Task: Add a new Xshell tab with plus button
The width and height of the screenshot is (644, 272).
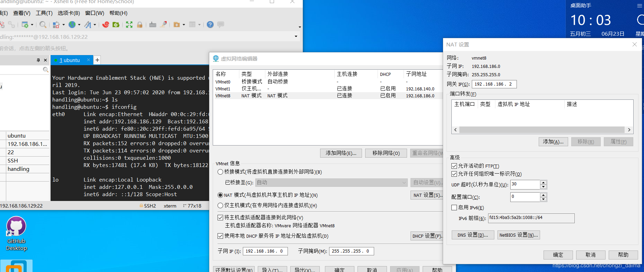Action: (x=97, y=60)
